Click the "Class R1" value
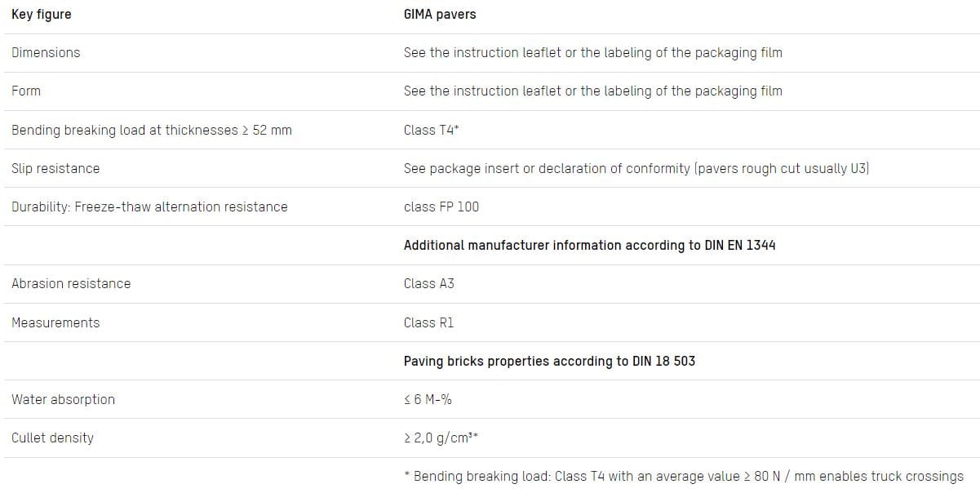Screen dimensions: 980x502 pyautogui.click(x=429, y=322)
